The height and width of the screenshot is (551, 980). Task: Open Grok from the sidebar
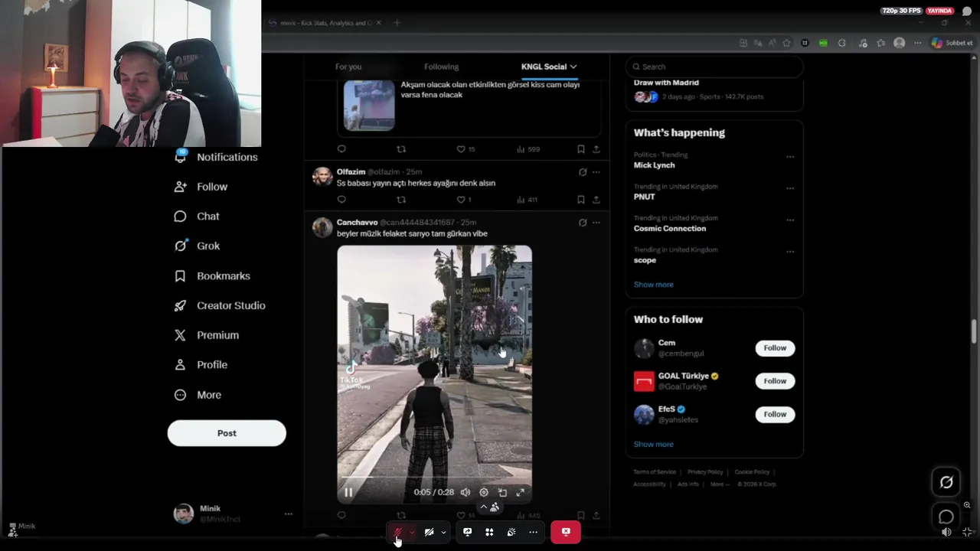pyautogui.click(x=197, y=246)
